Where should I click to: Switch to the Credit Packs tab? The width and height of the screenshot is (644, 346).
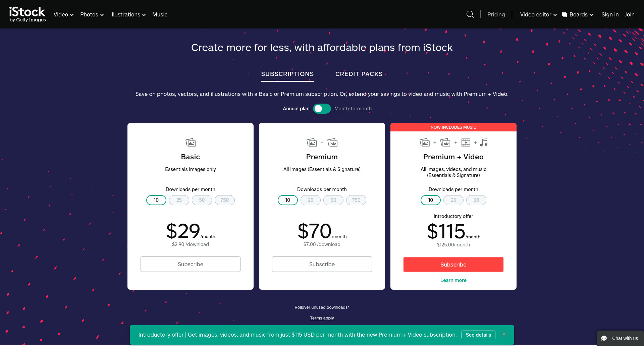click(x=359, y=74)
